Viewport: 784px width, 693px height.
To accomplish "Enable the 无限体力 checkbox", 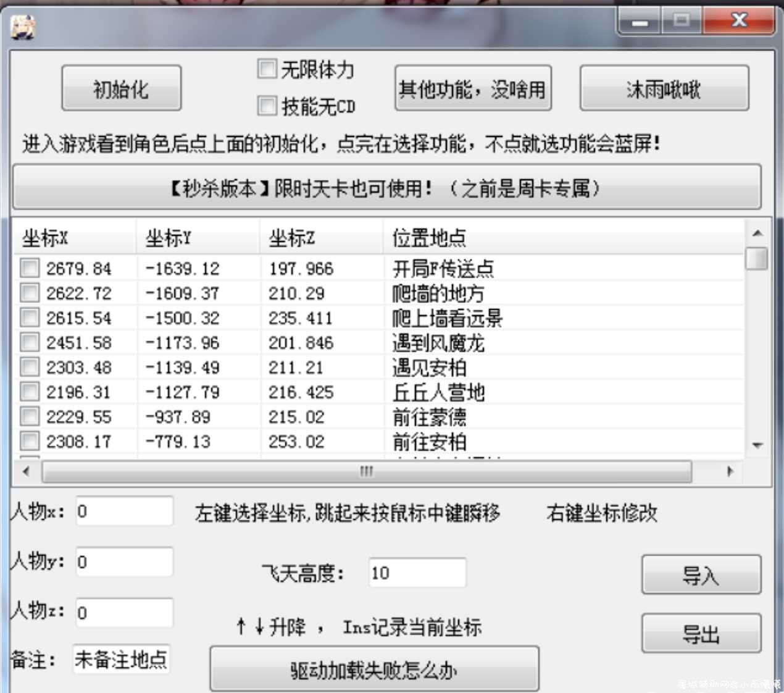I will [267, 69].
